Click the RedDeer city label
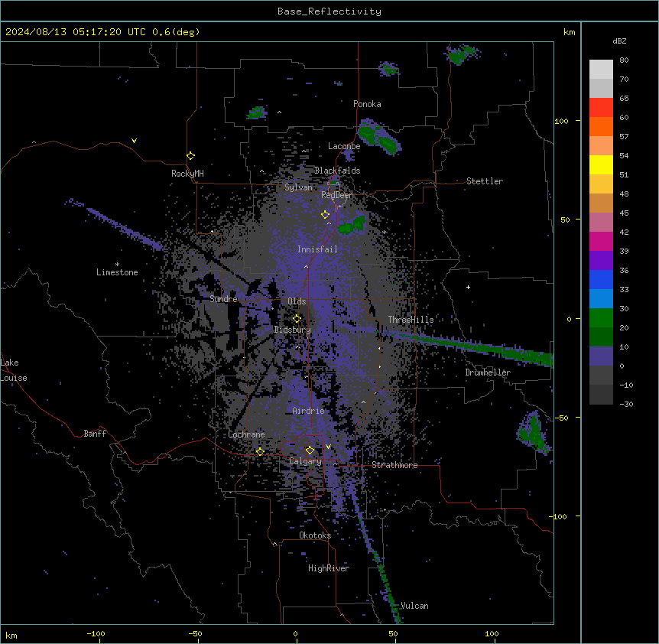Image resolution: width=659 pixels, height=644 pixels. pos(336,195)
